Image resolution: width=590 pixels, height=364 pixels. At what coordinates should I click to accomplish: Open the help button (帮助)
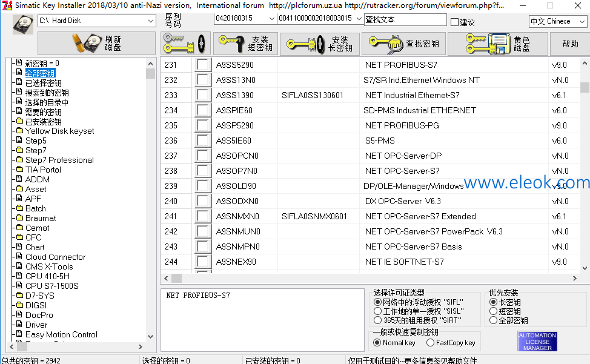[x=569, y=44]
